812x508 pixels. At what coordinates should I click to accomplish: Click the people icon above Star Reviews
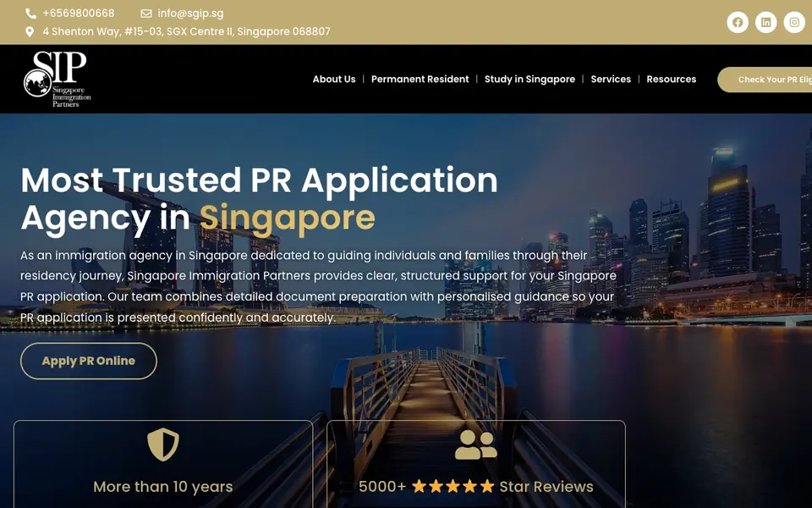pyautogui.click(x=476, y=444)
